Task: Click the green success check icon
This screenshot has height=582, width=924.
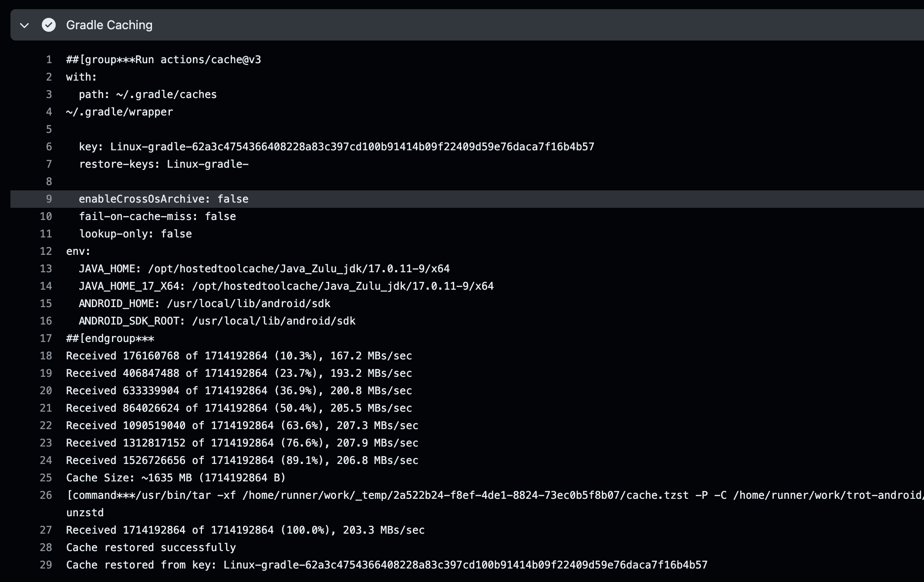Action: (x=49, y=25)
